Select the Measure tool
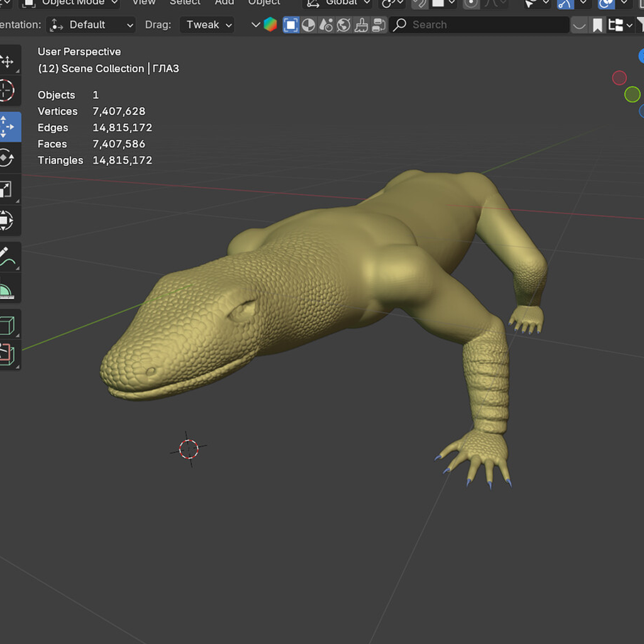 [x=8, y=288]
